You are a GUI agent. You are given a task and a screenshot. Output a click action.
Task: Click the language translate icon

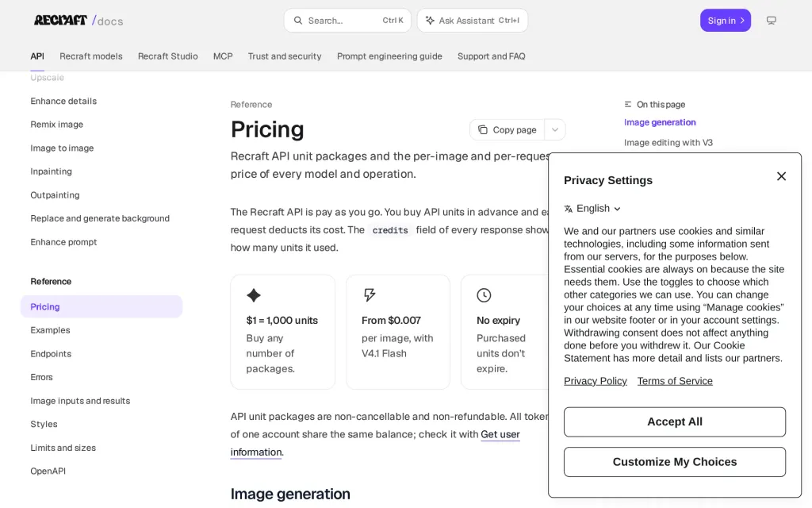coord(568,209)
